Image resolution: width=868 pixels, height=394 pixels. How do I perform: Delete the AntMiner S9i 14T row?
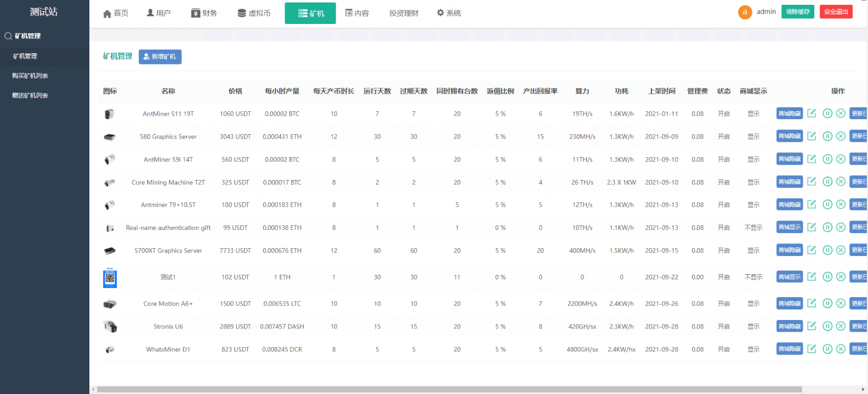coord(841,159)
